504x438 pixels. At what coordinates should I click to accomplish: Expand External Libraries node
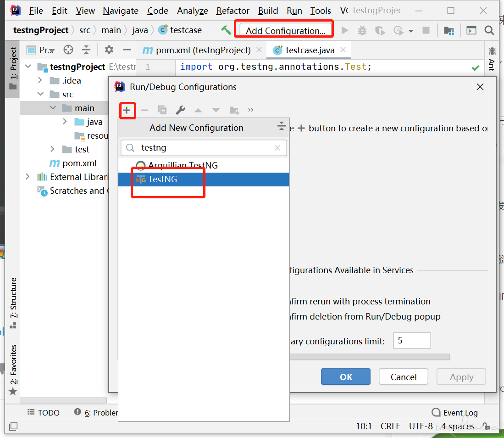tap(28, 177)
